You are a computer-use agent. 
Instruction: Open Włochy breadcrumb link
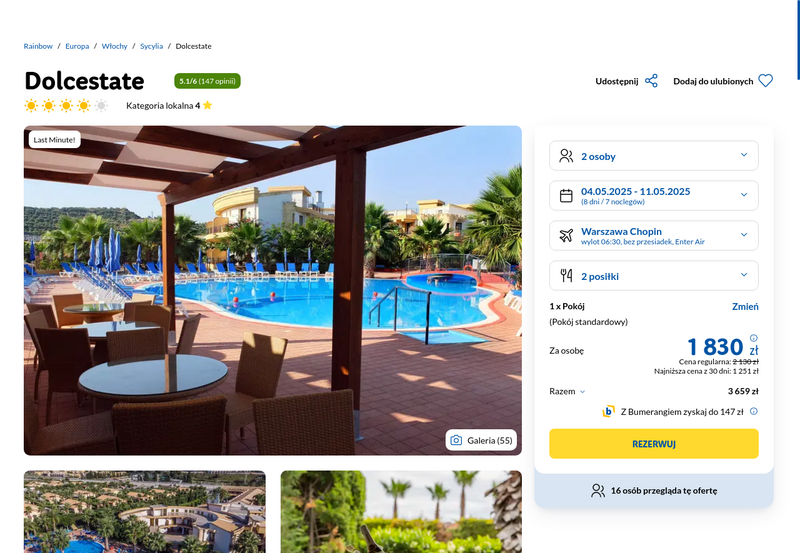coord(114,46)
